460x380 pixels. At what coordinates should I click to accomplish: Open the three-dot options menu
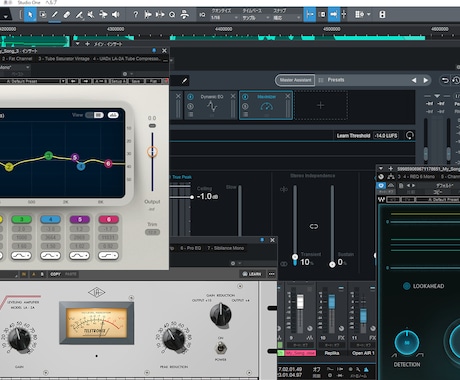click(x=272, y=274)
